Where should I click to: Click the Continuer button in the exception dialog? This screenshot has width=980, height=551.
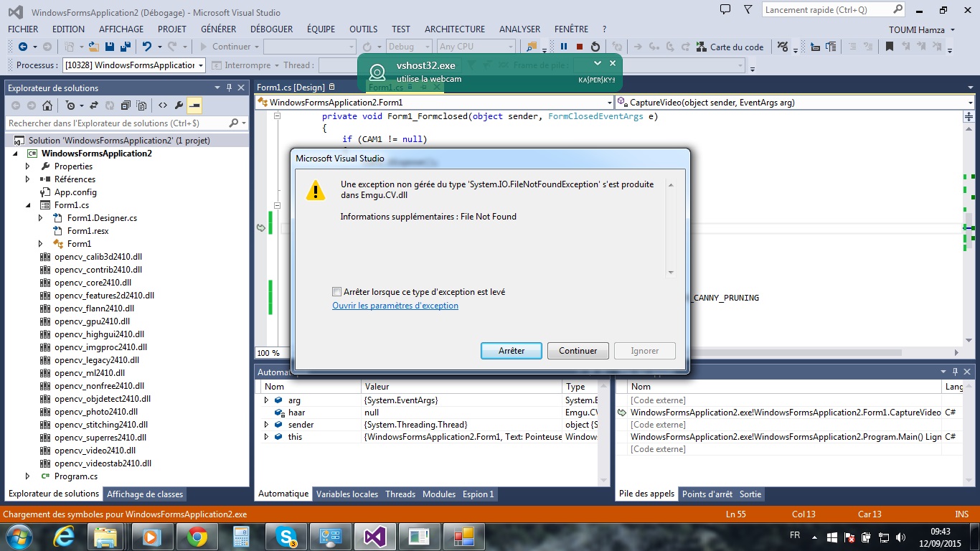[578, 351]
